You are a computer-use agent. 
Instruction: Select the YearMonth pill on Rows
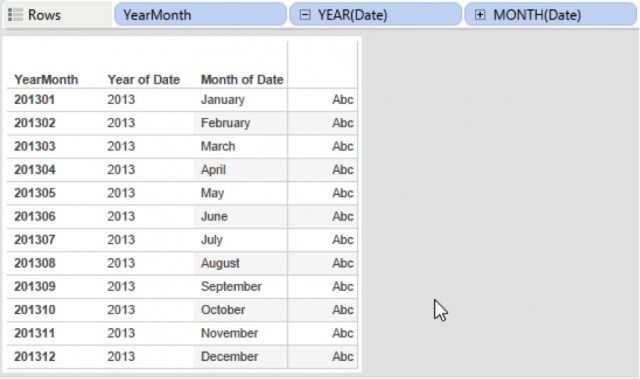[200, 15]
